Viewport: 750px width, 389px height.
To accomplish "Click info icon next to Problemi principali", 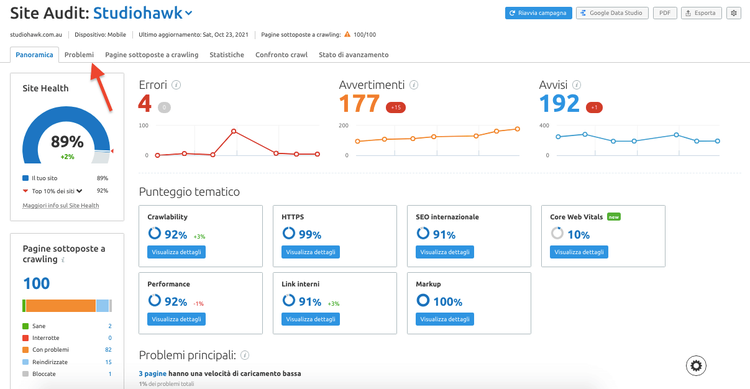I will point(244,356).
